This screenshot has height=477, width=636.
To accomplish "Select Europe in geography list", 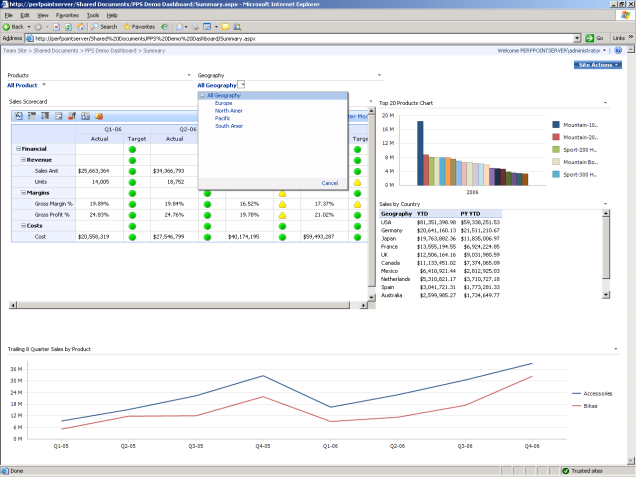I will click(223, 103).
